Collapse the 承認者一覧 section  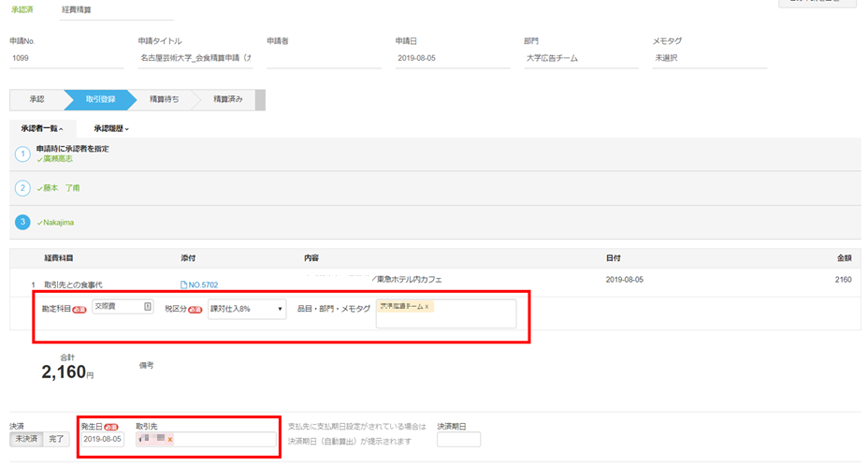42,128
